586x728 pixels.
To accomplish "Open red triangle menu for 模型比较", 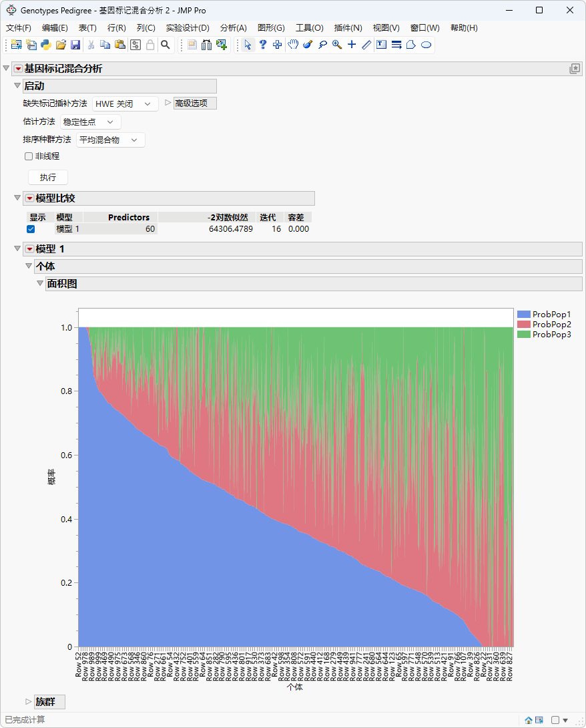I will pyautogui.click(x=29, y=198).
